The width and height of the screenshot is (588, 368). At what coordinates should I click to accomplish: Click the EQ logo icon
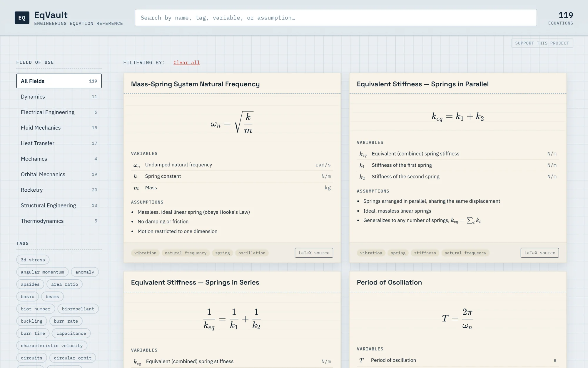pos(22,18)
